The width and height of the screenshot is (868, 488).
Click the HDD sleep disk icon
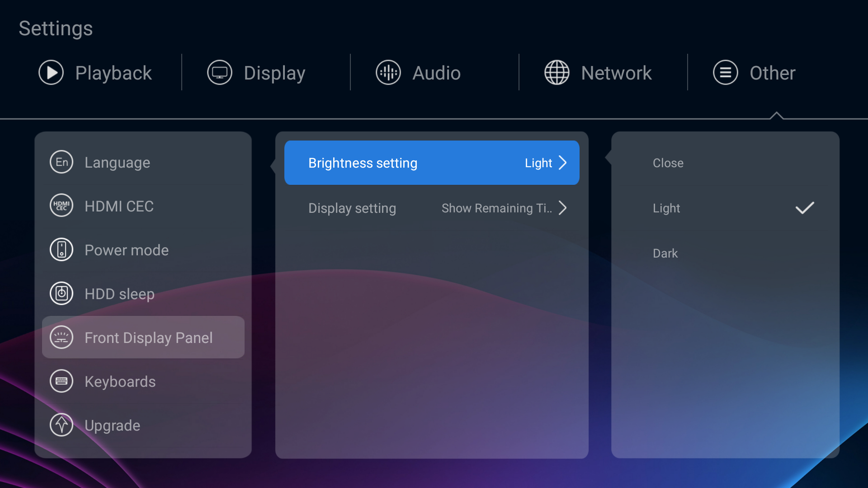(61, 293)
